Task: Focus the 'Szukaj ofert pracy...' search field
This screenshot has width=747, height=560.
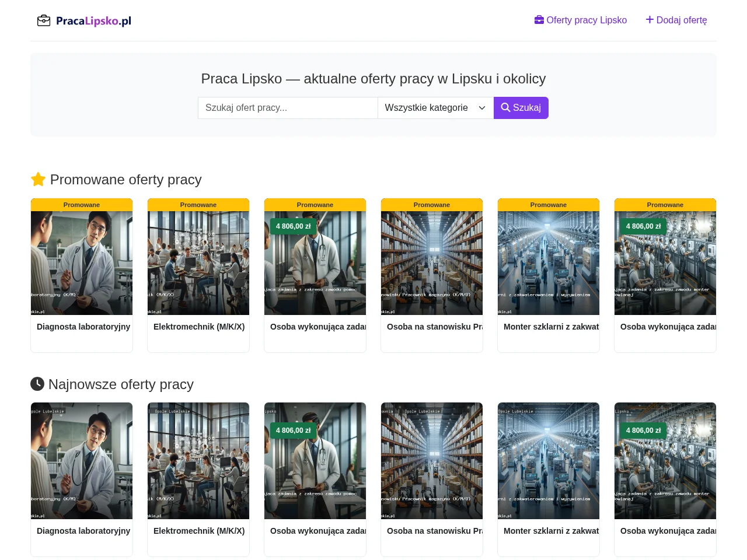Action: pyautogui.click(x=288, y=108)
